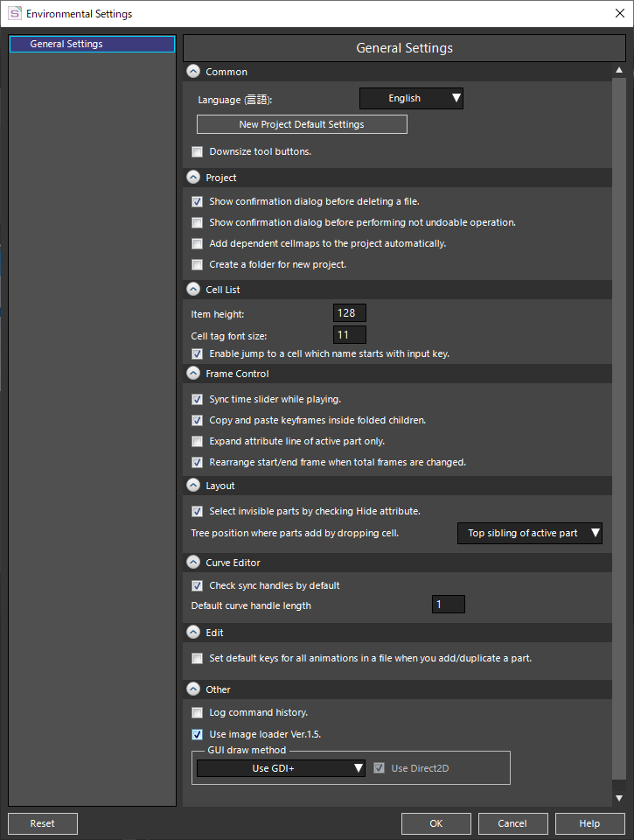Open the Use GDI+ draw method dropdown

click(281, 768)
